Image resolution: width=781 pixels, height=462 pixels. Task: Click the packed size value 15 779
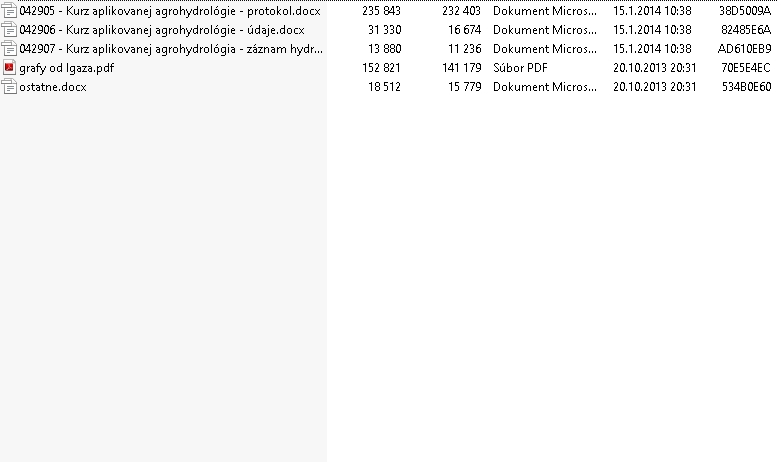(461, 87)
